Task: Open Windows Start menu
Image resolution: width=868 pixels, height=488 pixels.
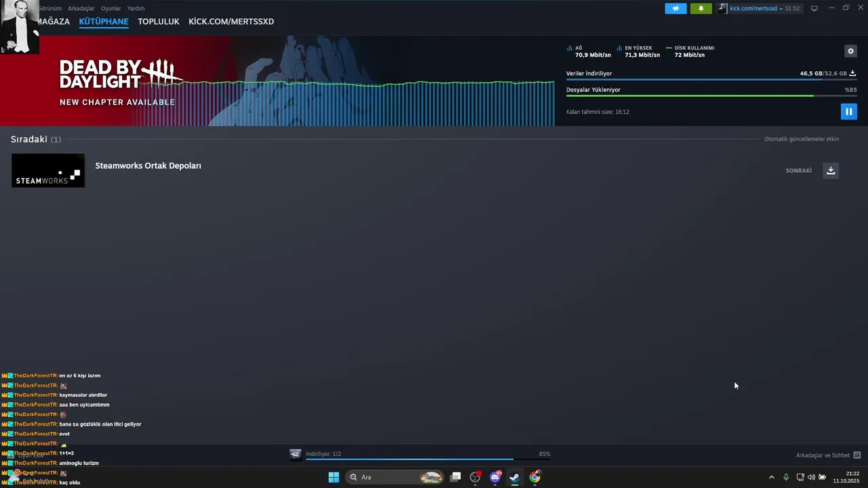Action: (x=334, y=477)
